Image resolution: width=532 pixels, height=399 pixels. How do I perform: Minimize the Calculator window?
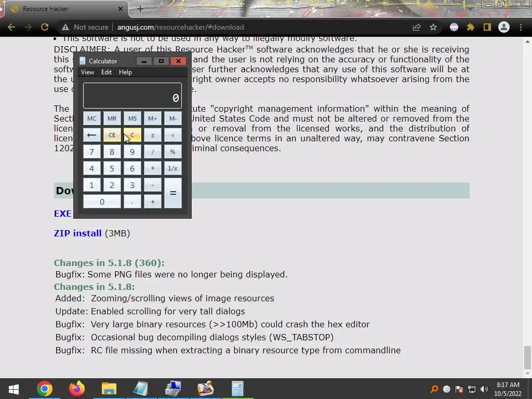click(x=144, y=61)
